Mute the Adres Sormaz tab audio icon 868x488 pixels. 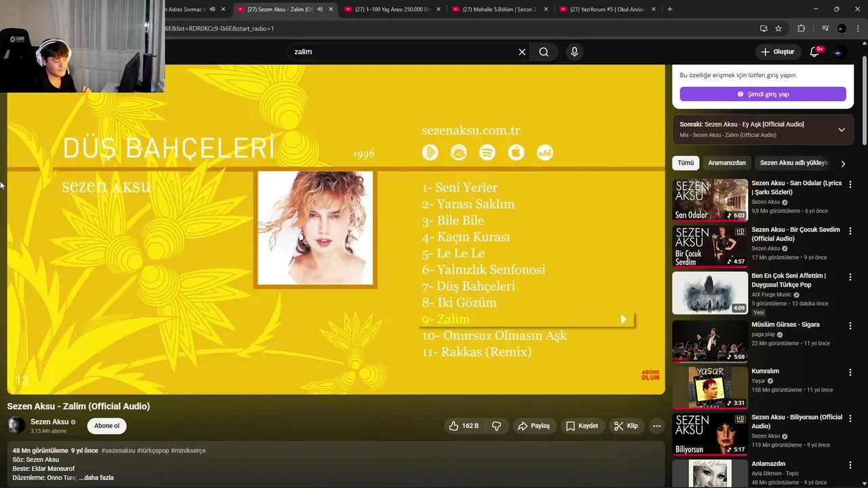212,9
